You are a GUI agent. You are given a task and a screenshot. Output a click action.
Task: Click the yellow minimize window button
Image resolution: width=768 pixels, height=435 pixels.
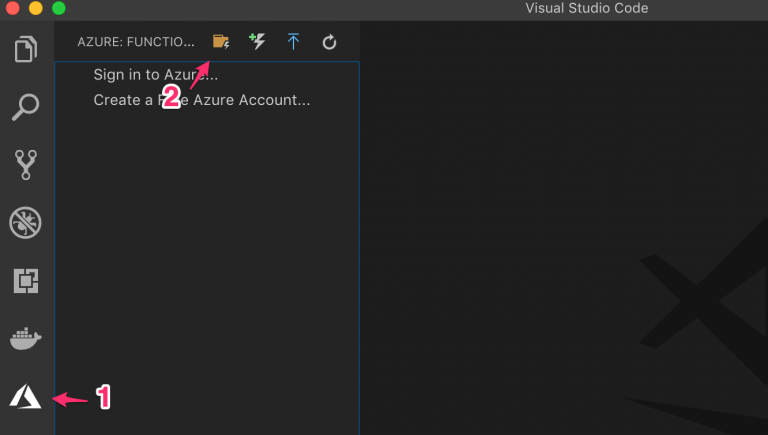36,8
